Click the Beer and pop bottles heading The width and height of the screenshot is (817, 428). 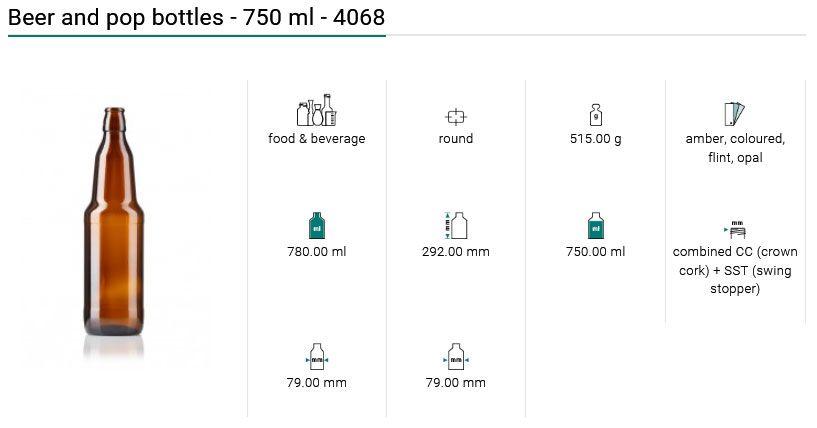(x=196, y=17)
